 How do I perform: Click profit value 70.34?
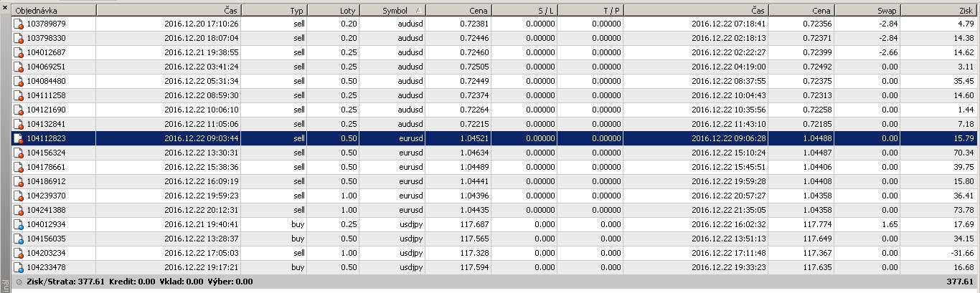pyautogui.click(x=963, y=153)
